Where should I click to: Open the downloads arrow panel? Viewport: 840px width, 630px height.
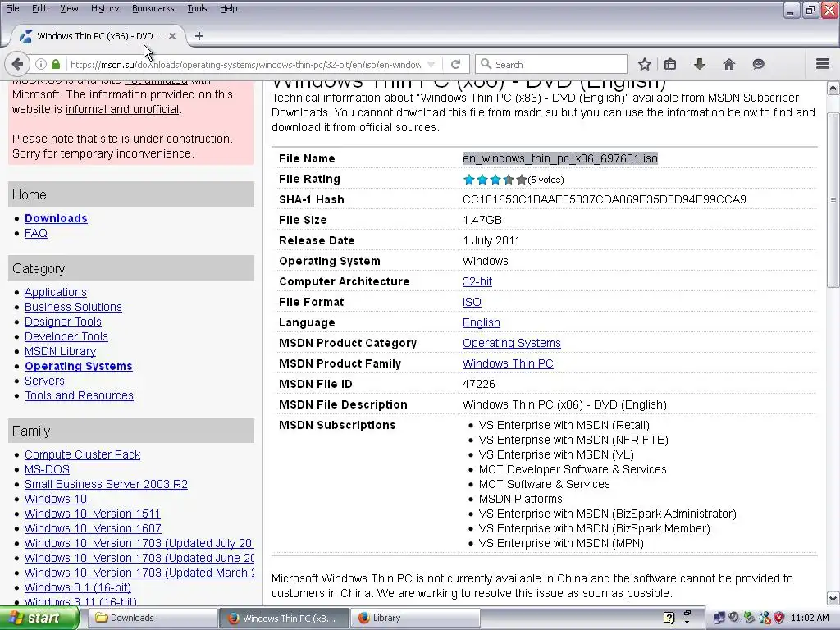(x=700, y=64)
